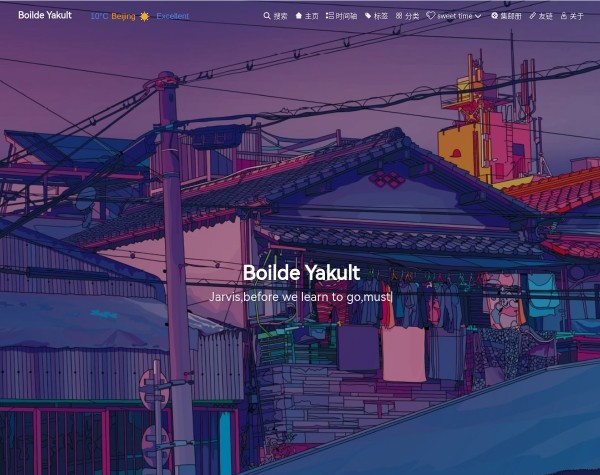600x475 pixels.
Task: Open the 标签 tags menu item
Action: pyautogui.click(x=380, y=16)
